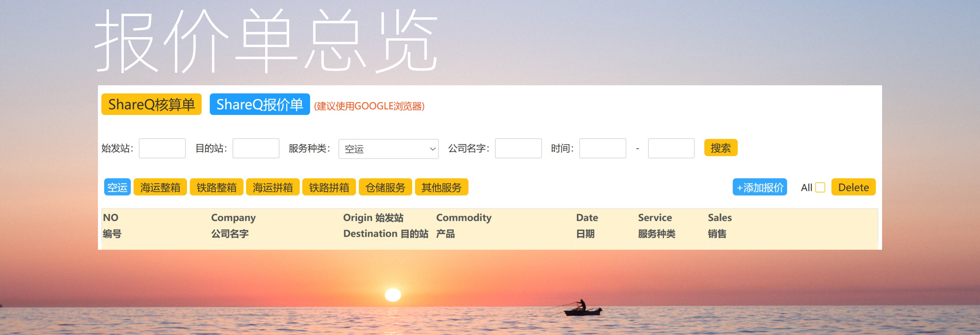Screen dimensions: 980x335
Task: Click the 目的站 destination input field
Action: tap(256, 148)
